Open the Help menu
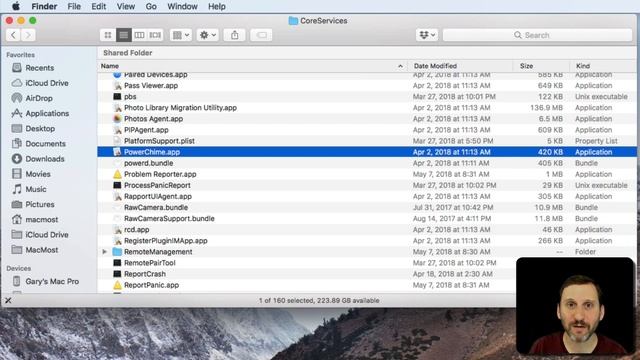The height and width of the screenshot is (360, 640). click(x=217, y=6)
